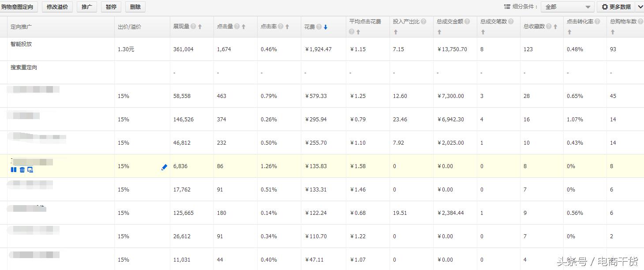Image resolution: width=644 pixels, height=270 pixels.
Task: Click the 推广 button
Action: [87, 7]
